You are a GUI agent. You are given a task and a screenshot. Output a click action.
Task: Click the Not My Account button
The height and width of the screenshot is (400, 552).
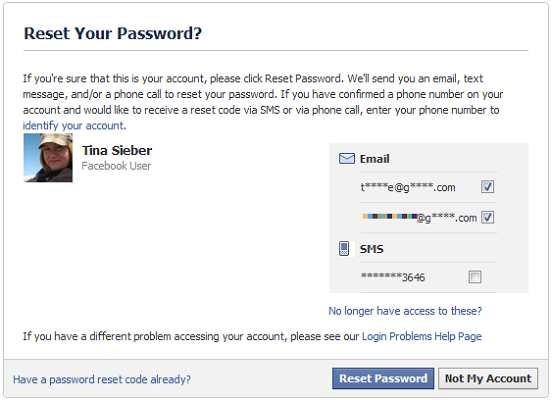[x=488, y=379]
